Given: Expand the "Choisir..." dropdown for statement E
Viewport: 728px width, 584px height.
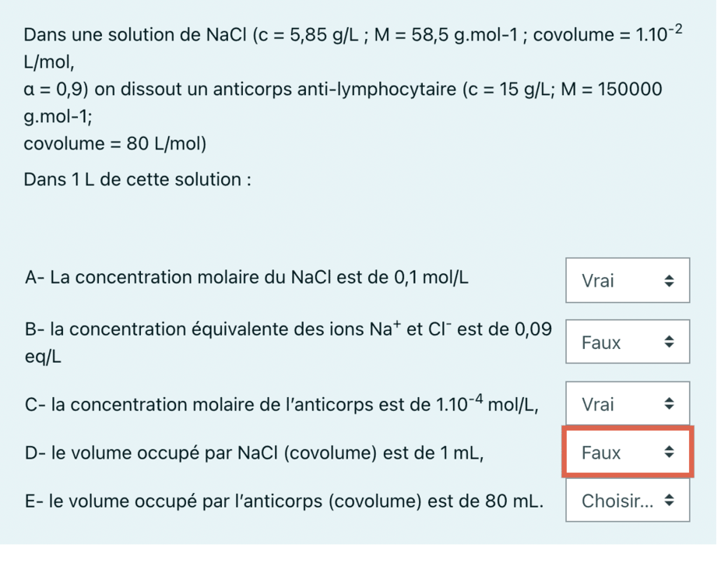Looking at the screenshot, I should click(x=627, y=501).
